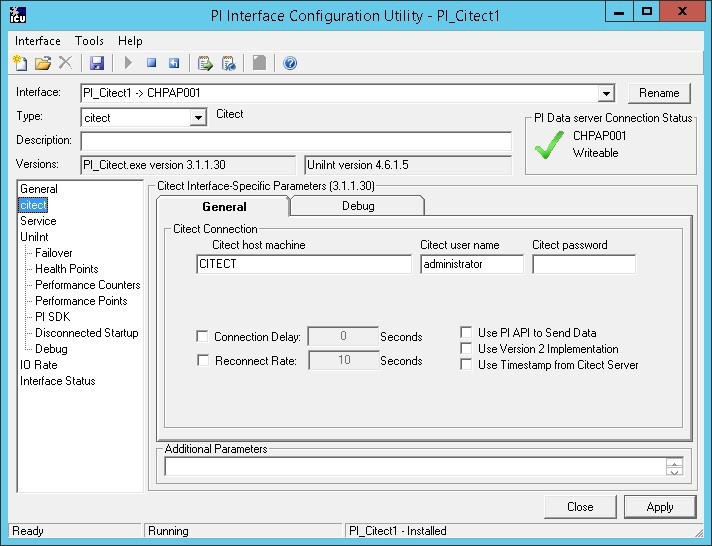Select Disconnected Startup in the tree
This screenshot has width=712, height=546.
point(87,333)
